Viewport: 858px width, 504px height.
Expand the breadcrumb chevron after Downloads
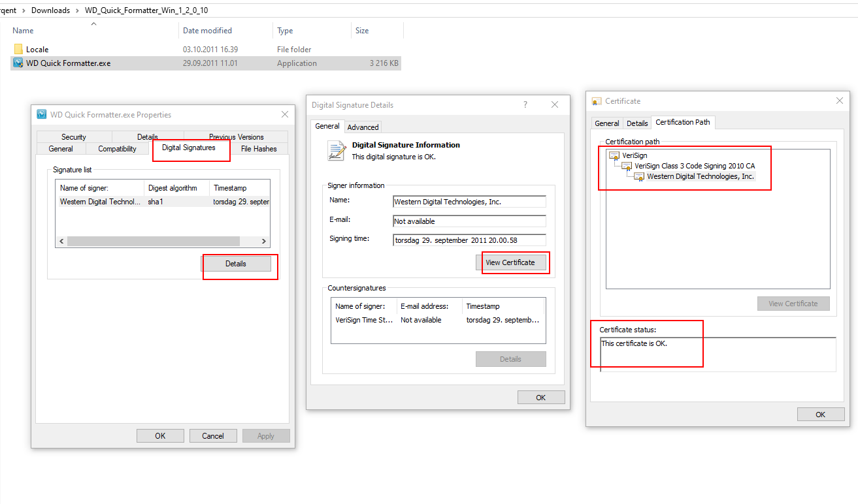point(77,10)
